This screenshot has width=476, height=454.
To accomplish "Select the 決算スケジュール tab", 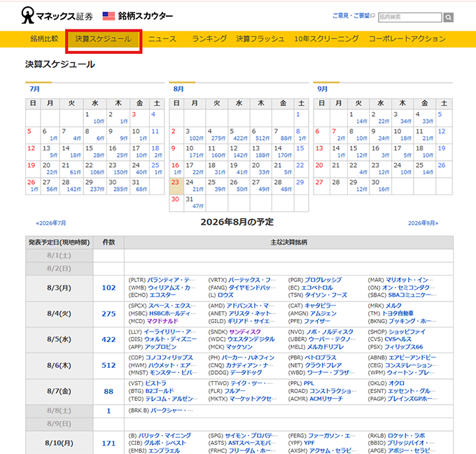I will tap(103, 38).
